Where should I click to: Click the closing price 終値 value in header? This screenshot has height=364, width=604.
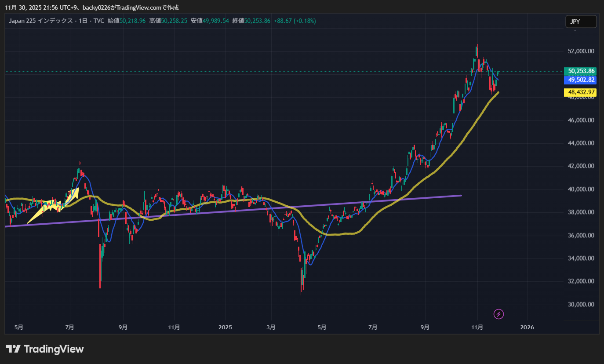pos(257,21)
